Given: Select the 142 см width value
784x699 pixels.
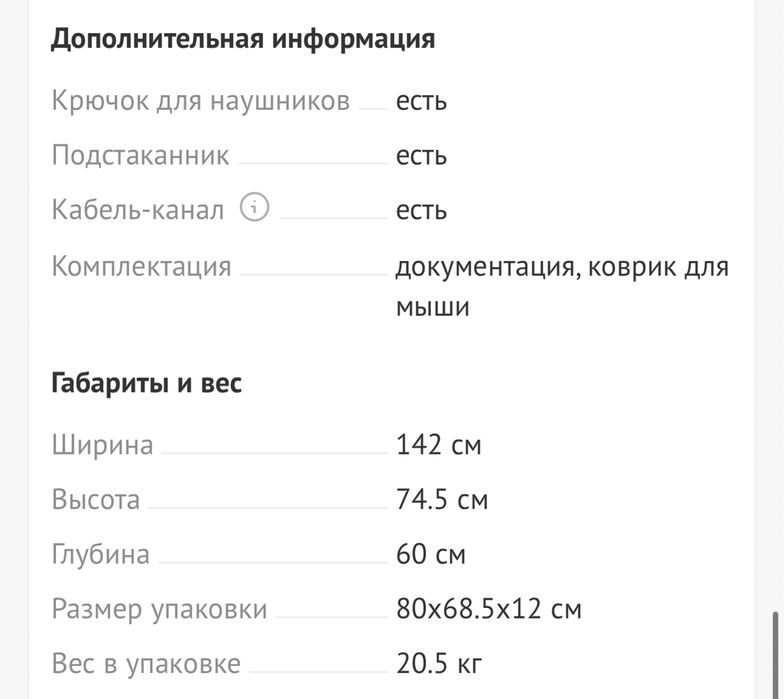Looking at the screenshot, I should [438, 444].
